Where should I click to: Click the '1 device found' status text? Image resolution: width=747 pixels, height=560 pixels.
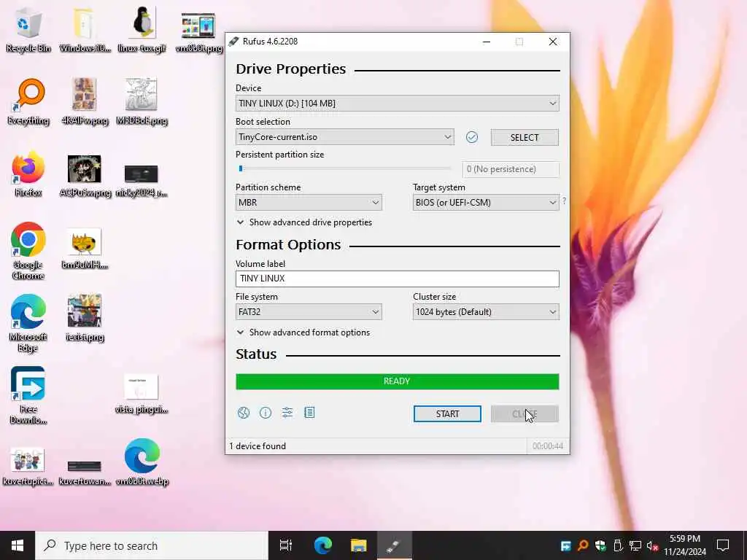click(x=258, y=446)
